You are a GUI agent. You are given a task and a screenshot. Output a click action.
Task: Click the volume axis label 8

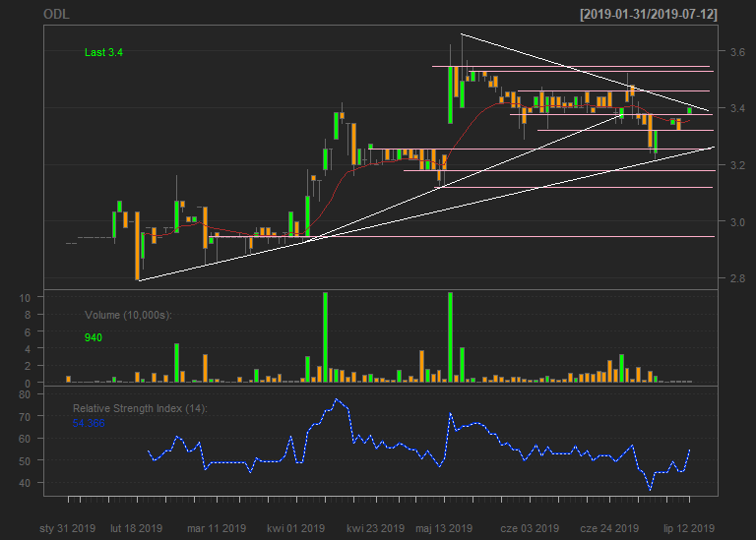(28, 315)
